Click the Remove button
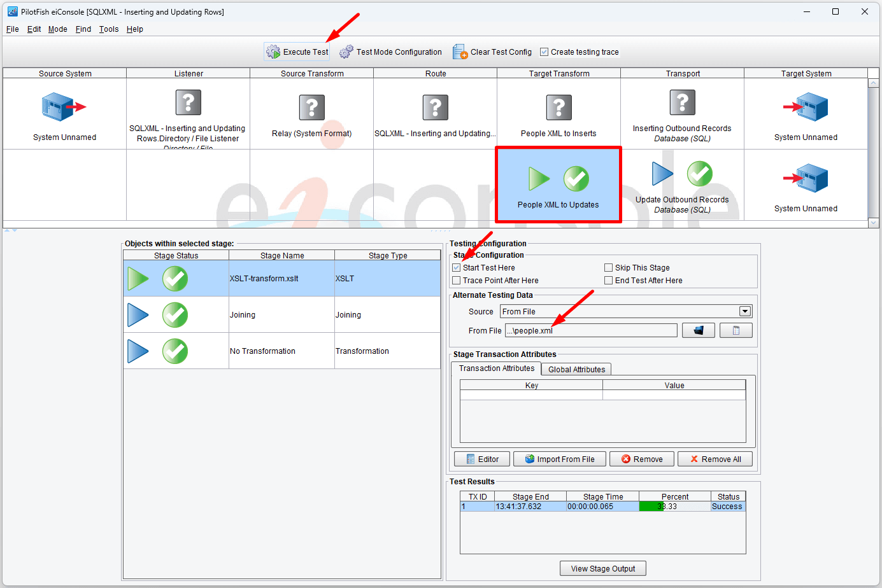 (x=642, y=459)
